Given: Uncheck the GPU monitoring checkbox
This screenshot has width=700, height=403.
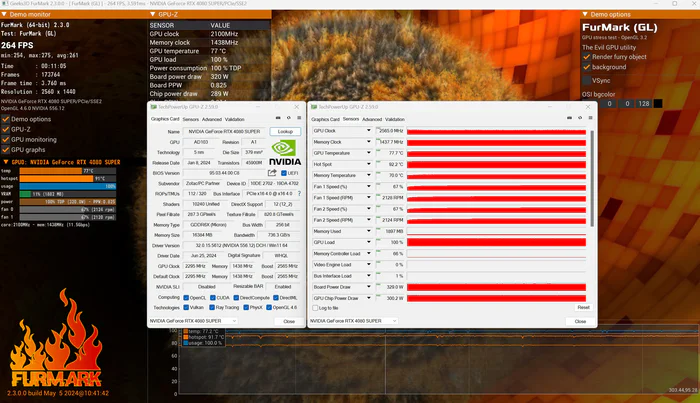Looking at the screenshot, I should pos(6,140).
